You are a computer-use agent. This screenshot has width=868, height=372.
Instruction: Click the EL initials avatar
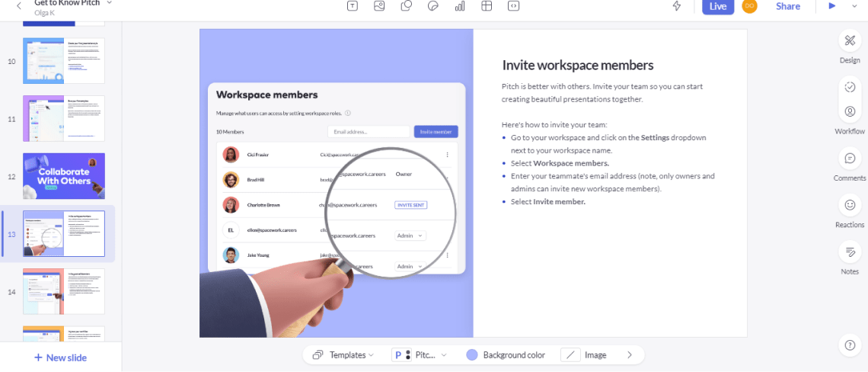point(231,230)
